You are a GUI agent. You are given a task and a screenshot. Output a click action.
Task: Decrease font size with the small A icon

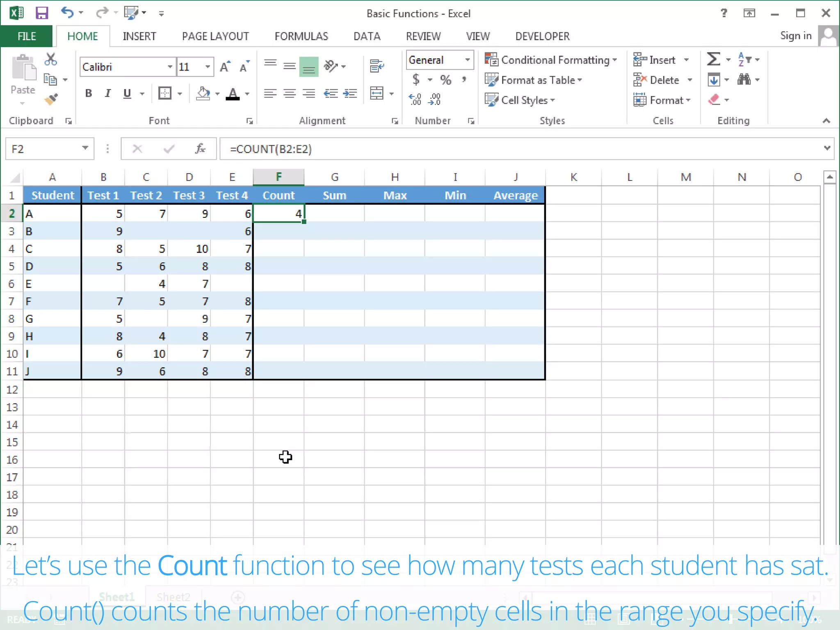[244, 66]
